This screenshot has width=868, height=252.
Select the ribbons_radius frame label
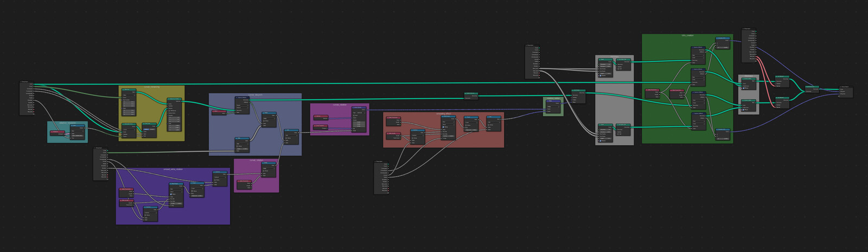(553, 99)
